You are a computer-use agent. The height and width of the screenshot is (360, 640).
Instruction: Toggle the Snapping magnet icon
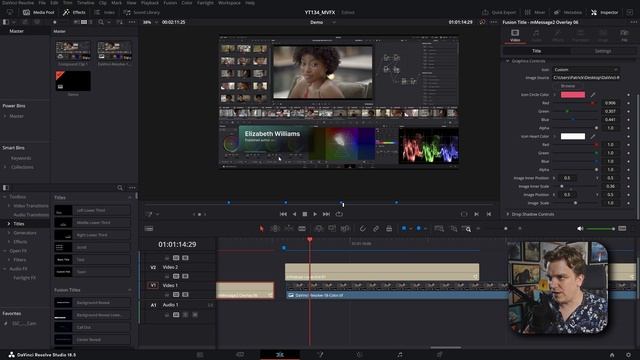(362, 229)
